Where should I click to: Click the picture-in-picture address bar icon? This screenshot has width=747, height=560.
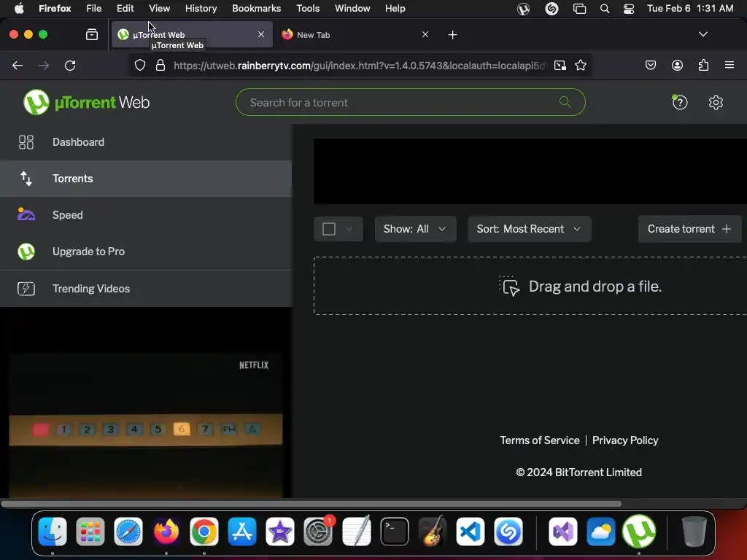(560, 65)
